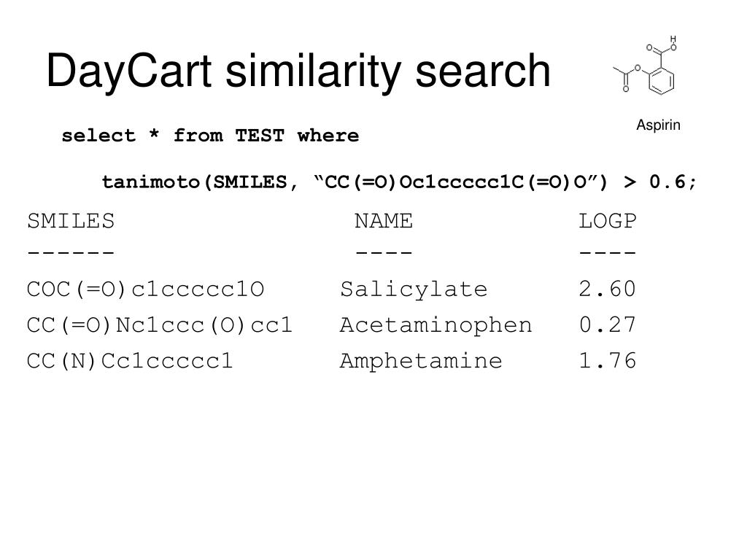Click the LOGP column header

[x=608, y=221]
